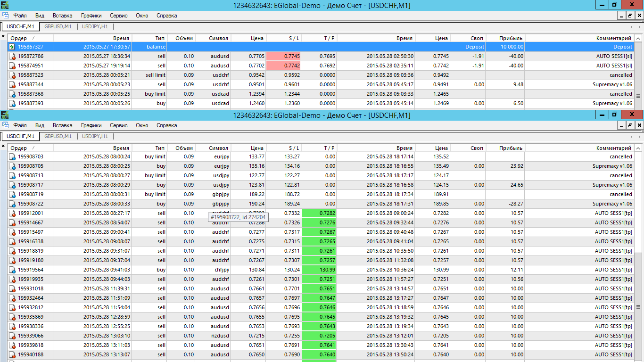
Task: Click icon of order 195908703 in front window
Action: click(12, 156)
